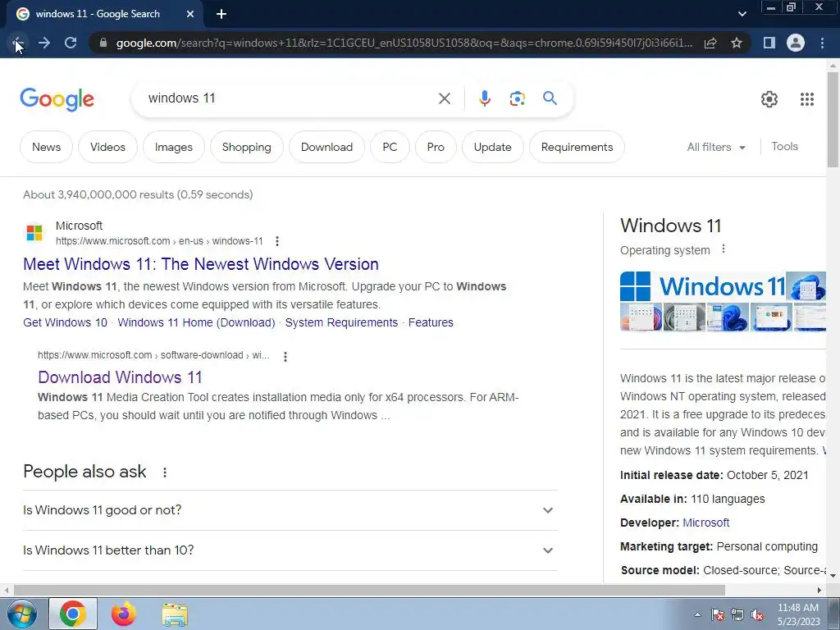The width and height of the screenshot is (840, 630).
Task: Open a new browser tab
Action: (221, 14)
